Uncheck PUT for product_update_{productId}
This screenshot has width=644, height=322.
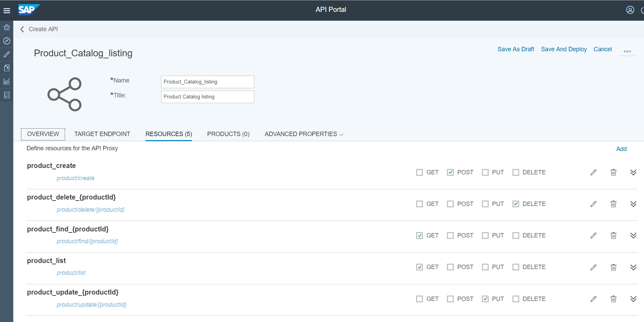pyautogui.click(x=485, y=299)
